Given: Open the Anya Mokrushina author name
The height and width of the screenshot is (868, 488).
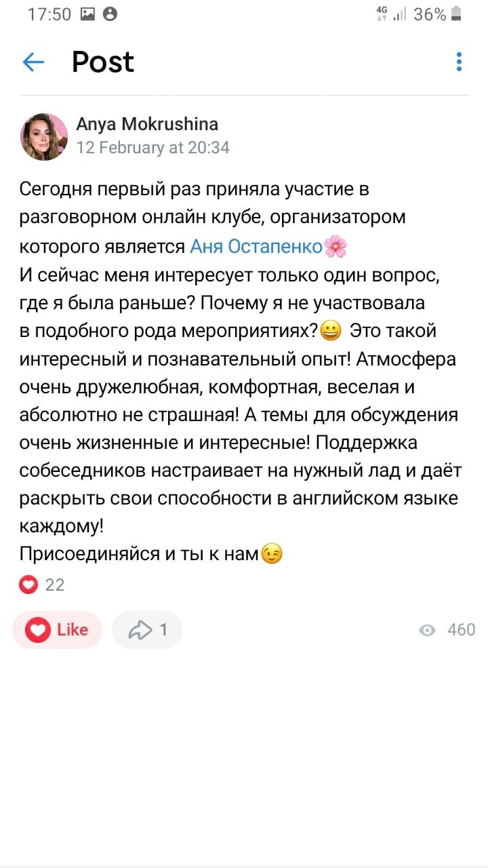Looking at the screenshot, I should [x=147, y=124].
